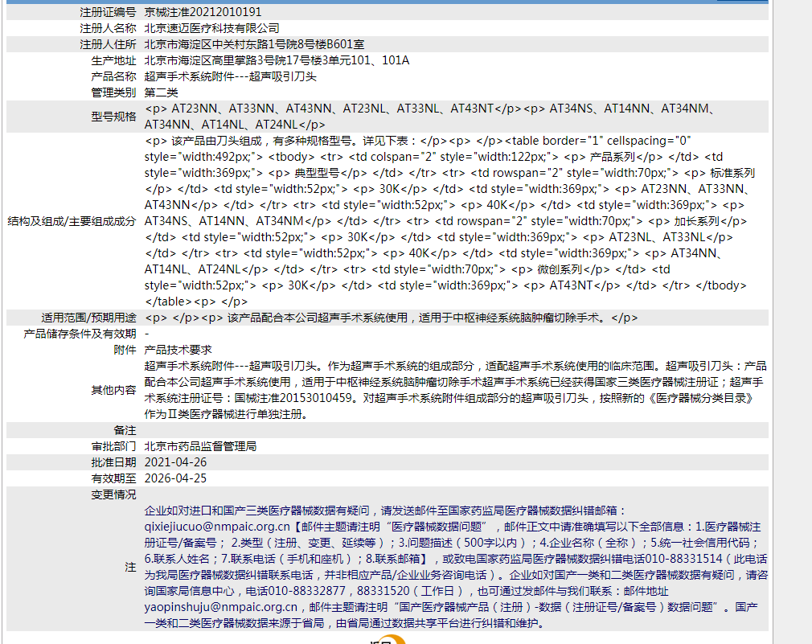
Task: Select product name 超声手术系统附件---超声吸引刀头
Action: (231, 76)
